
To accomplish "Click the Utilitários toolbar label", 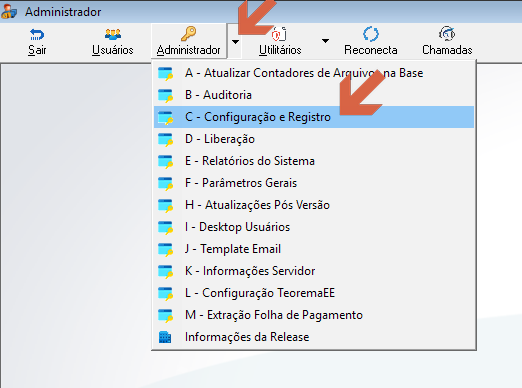I will click(280, 50).
